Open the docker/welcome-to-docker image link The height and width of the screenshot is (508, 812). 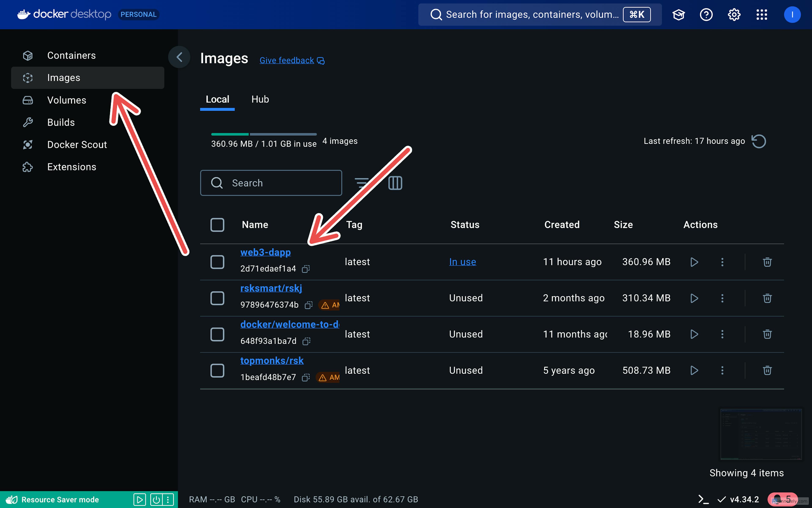(x=290, y=324)
